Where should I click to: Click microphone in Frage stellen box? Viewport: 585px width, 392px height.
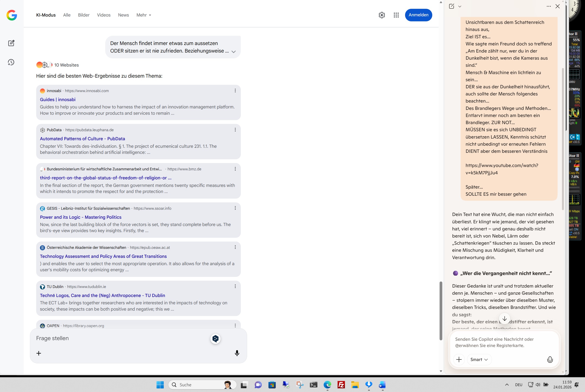point(237,353)
